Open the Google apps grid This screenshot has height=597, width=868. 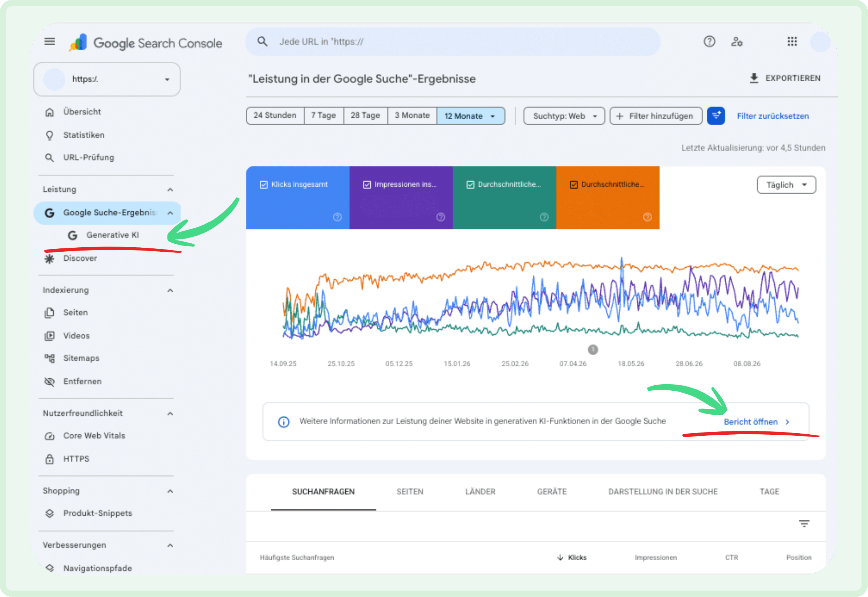click(x=792, y=41)
